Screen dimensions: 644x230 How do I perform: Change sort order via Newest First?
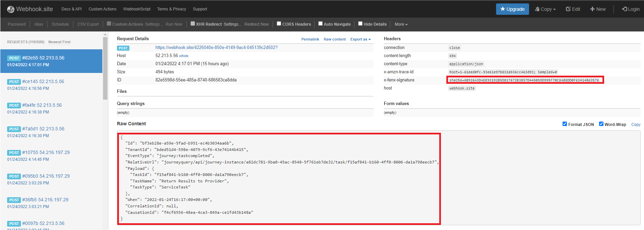59,42
